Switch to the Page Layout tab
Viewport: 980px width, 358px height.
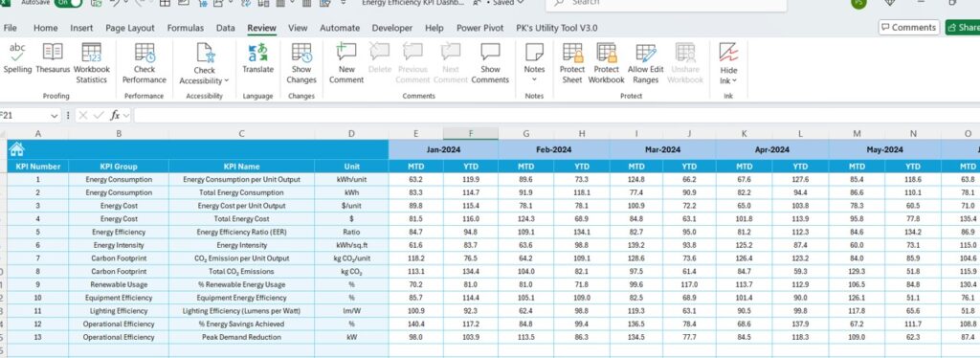[x=130, y=28]
